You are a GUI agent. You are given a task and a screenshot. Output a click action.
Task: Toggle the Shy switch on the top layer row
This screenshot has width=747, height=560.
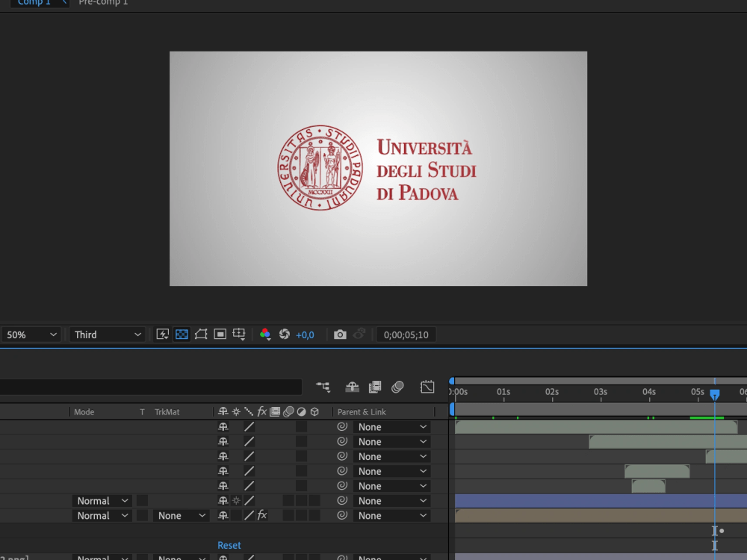pyautogui.click(x=223, y=426)
